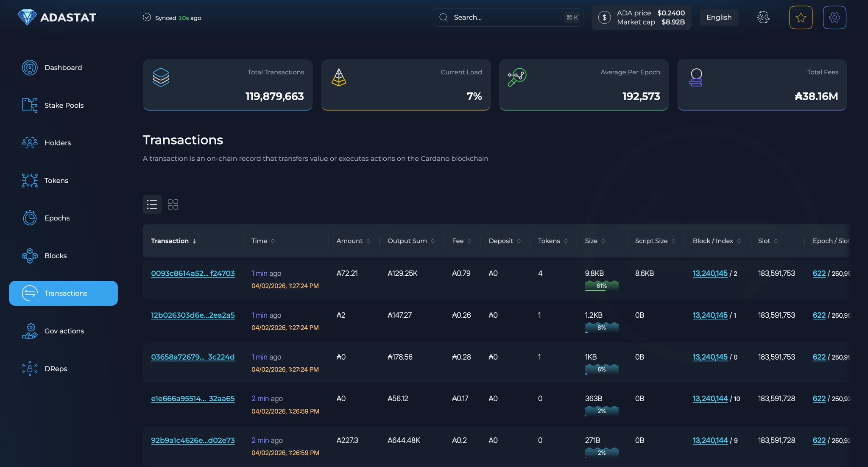Go to the Epochs page

57,218
